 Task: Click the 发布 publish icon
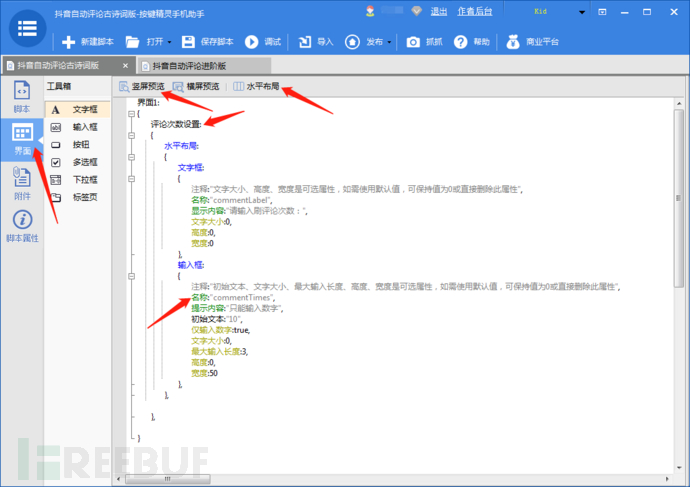tap(352, 42)
